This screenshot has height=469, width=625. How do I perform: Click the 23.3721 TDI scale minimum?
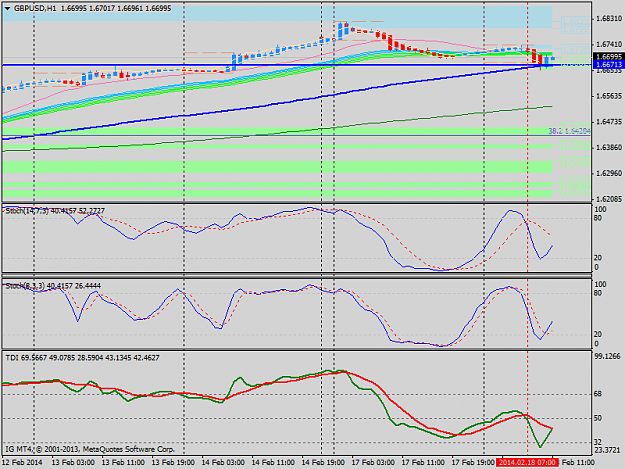pos(607,450)
